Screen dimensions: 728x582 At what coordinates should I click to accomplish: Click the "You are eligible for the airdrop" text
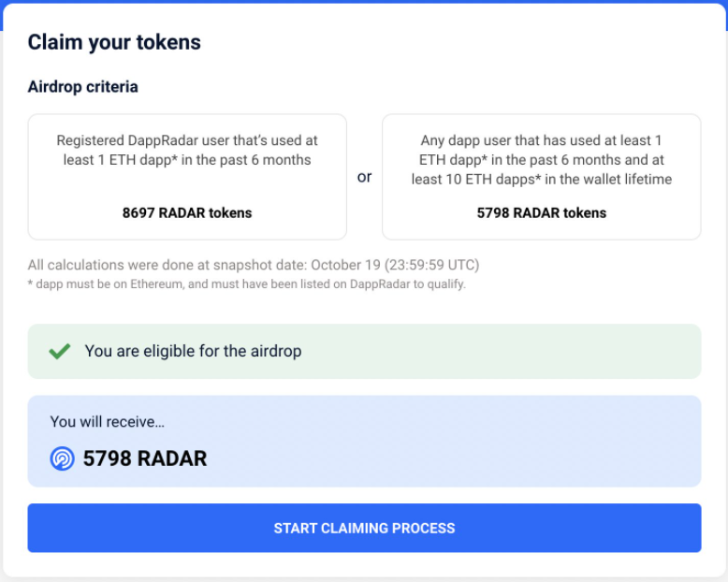tap(193, 351)
